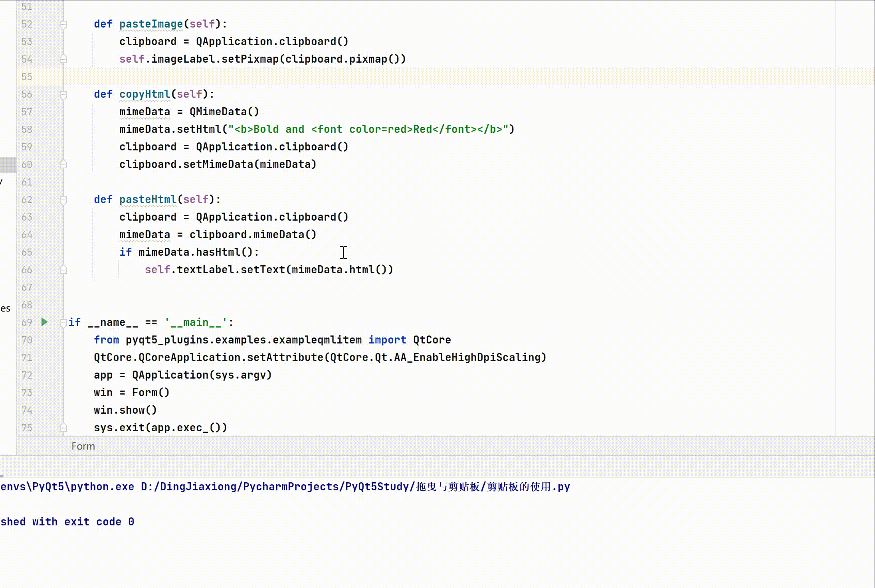The width and height of the screenshot is (875, 588).
Task: Click the fold end marker at line 60
Action: coord(63,164)
